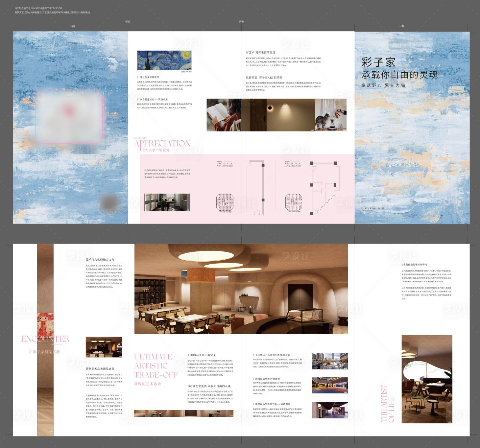Click the heading '南京最小的诗歌书店——彩贰书店'

[x=273, y=404]
